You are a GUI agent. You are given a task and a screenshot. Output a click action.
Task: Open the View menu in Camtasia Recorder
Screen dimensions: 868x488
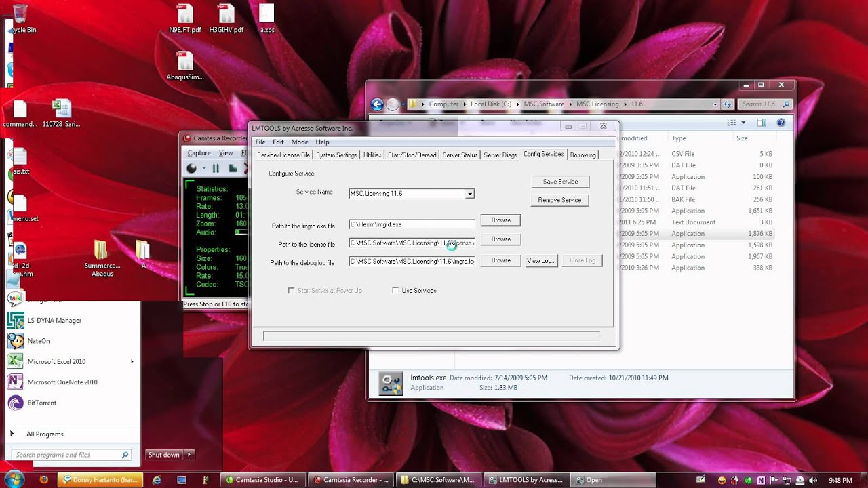coord(226,153)
